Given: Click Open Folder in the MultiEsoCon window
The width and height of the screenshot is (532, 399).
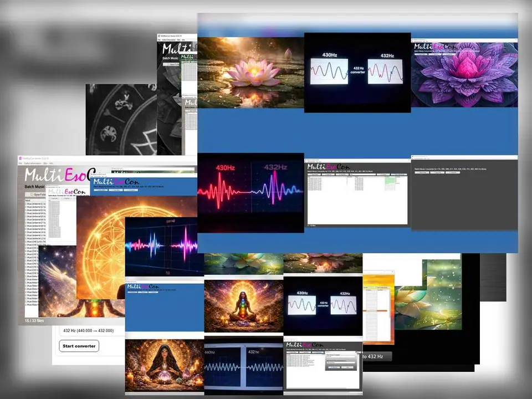Looking at the screenshot, I should 37,195.
